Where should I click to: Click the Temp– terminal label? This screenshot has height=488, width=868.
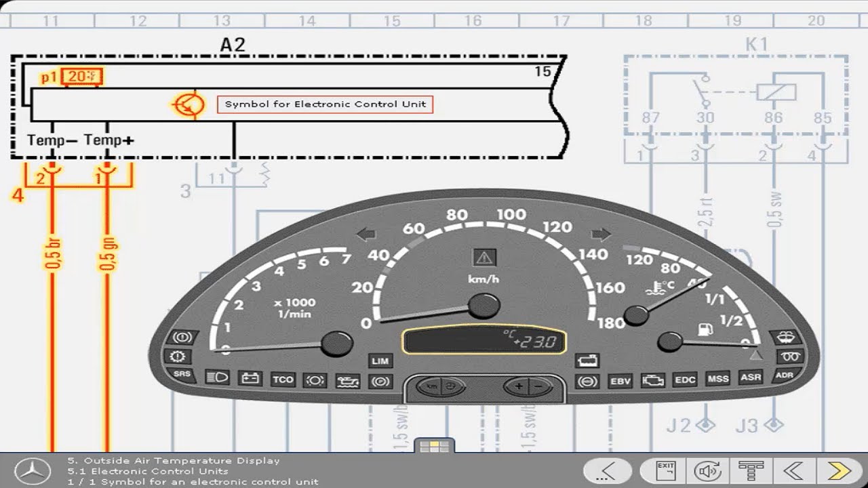52,140
